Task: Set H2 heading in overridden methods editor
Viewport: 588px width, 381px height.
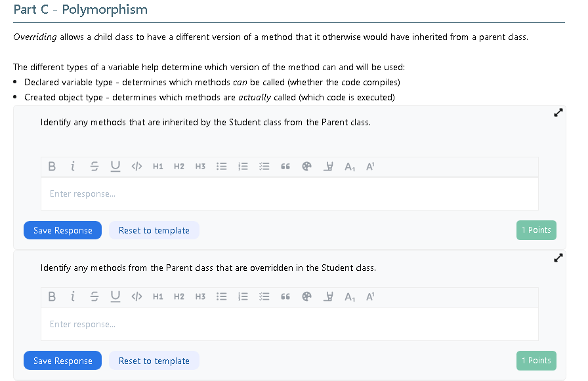Action: pyautogui.click(x=179, y=296)
